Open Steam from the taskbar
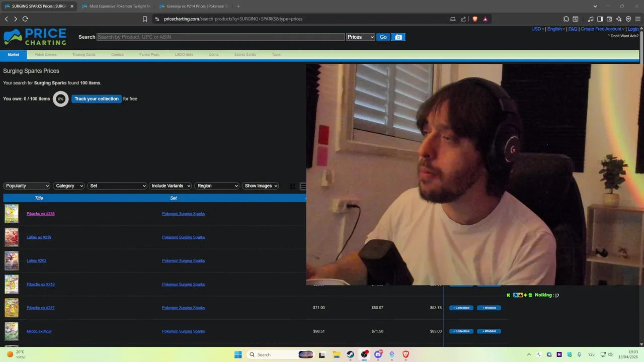Viewport: 644px width, 362px height. (350, 354)
